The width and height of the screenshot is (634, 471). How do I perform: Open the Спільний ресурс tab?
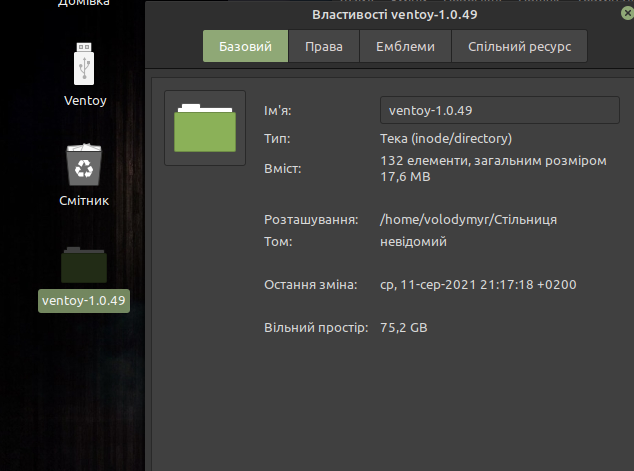tap(520, 46)
